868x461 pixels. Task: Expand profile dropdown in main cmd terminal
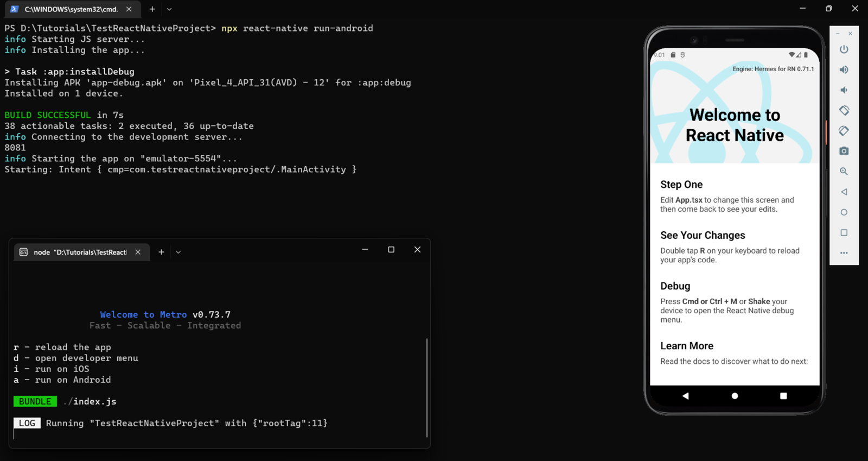click(x=169, y=9)
